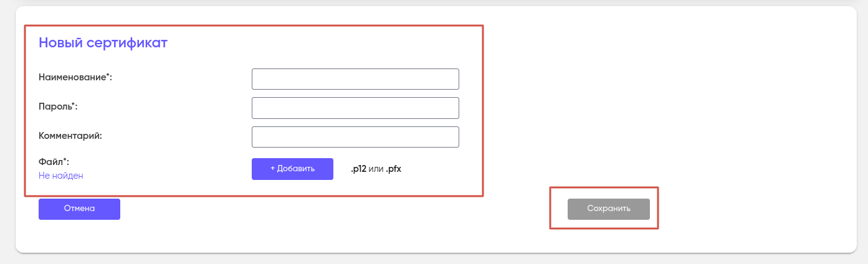Click the word или between file formats
This screenshot has height=264, width=868.
click(x=376, y=169)
